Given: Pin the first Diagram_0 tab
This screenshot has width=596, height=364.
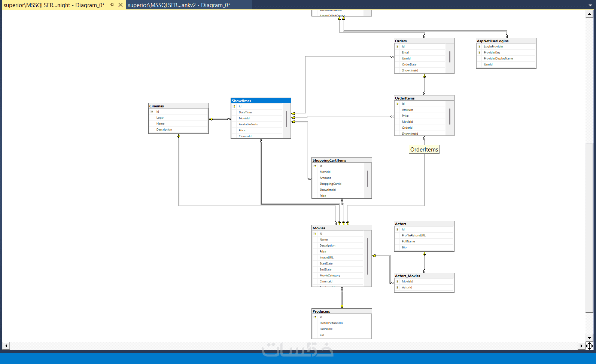Looking at the screenshot, I should 112,5.
